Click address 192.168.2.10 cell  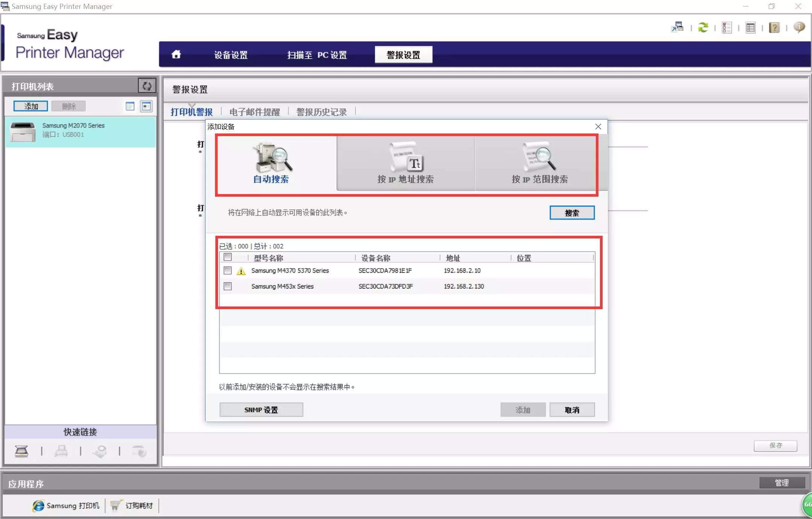point(462,270)
